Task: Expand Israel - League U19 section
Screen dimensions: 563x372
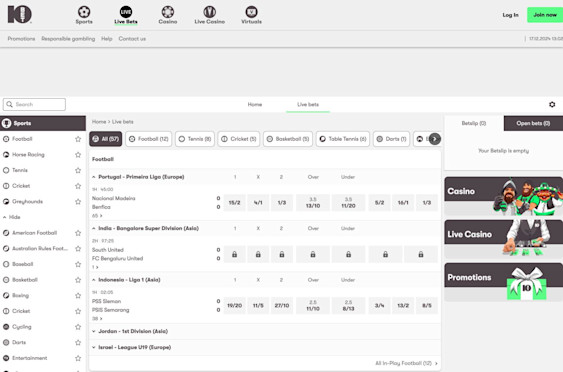Action: coord(94,347)
